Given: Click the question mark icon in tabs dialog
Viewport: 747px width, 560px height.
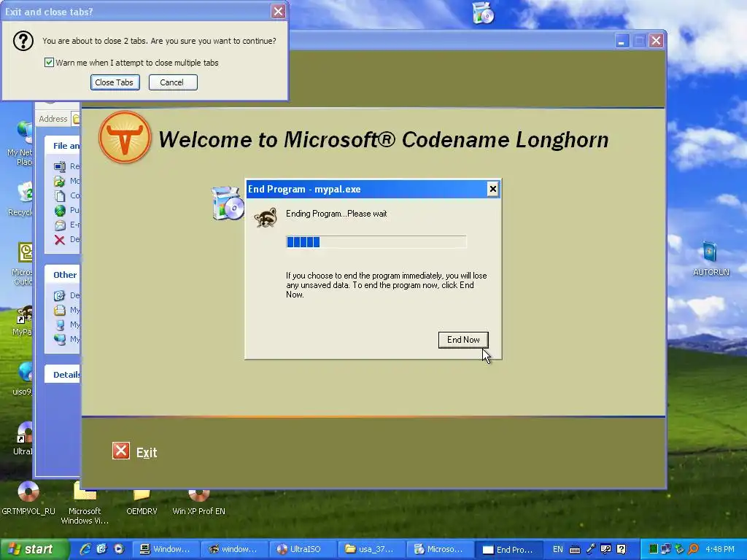Looking at the screenshot, I should [x=23, y=41].
